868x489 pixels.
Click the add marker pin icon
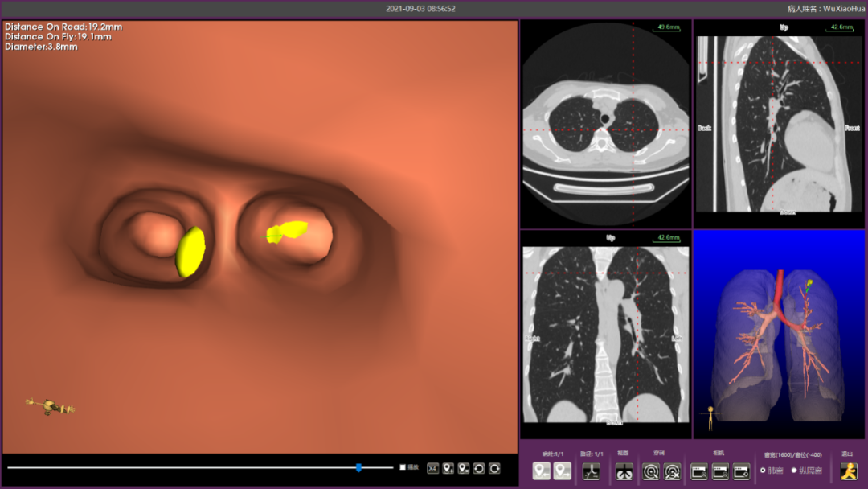coord(448,469)
